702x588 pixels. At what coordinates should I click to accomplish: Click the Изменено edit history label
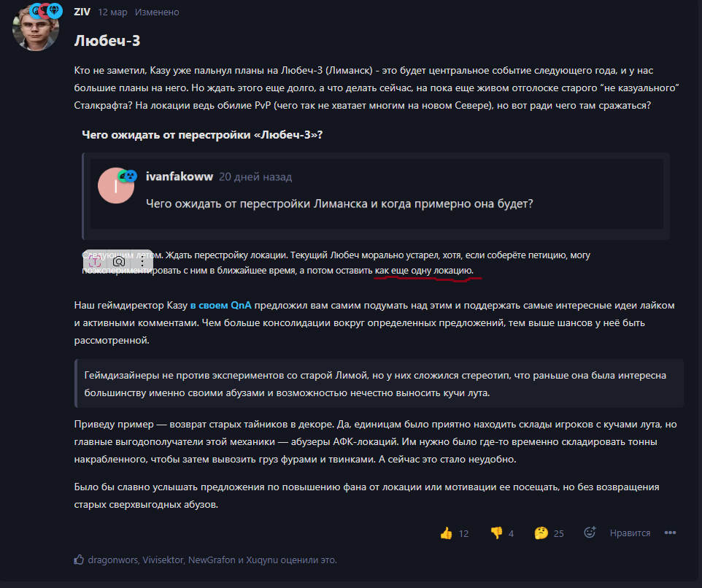tap(157, 12)
